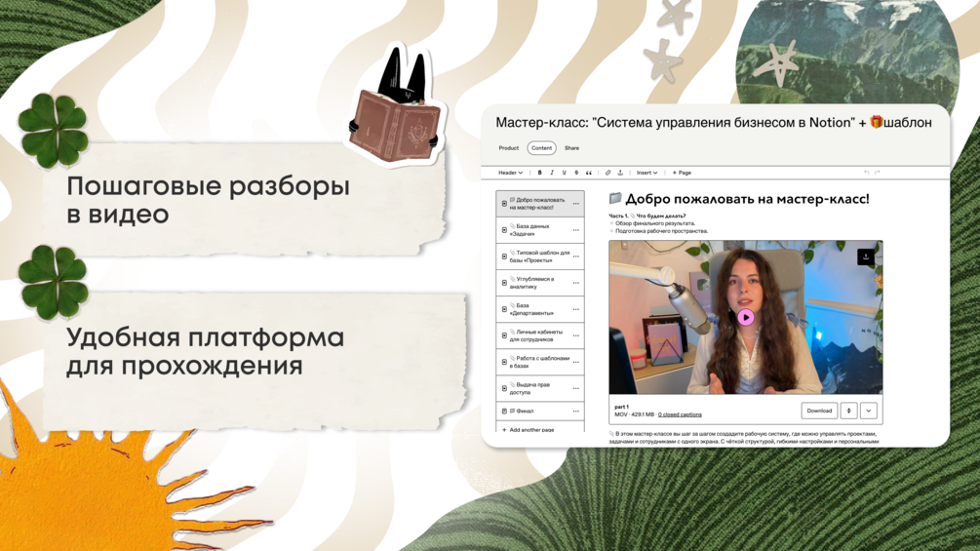Click the upload thumbnail icon on the video
Screen dimensions: 980x551
(866, 256)
